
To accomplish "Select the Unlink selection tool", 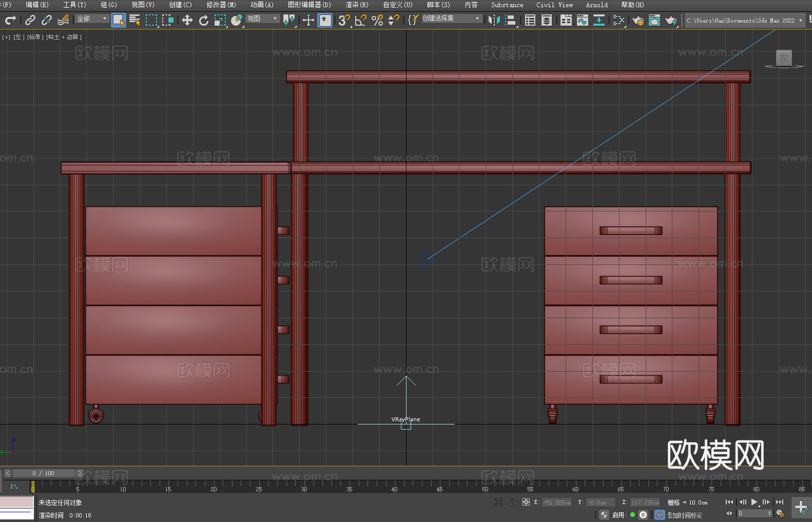I will click(47, 20).
